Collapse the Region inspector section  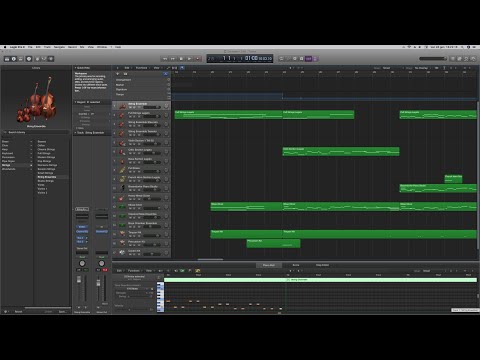[75, 102]
